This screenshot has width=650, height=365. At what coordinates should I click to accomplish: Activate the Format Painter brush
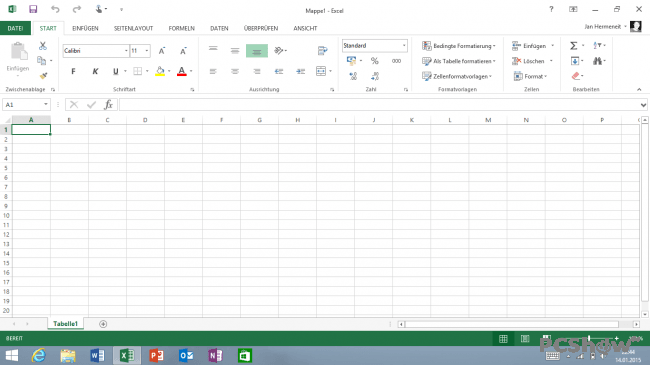click(x=43, y=75)
